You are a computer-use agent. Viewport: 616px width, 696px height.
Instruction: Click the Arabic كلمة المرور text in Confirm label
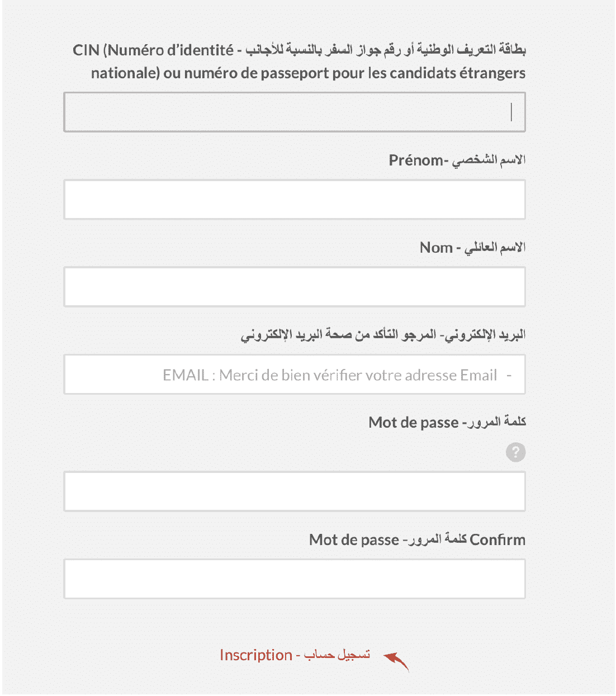click(437, 539)
